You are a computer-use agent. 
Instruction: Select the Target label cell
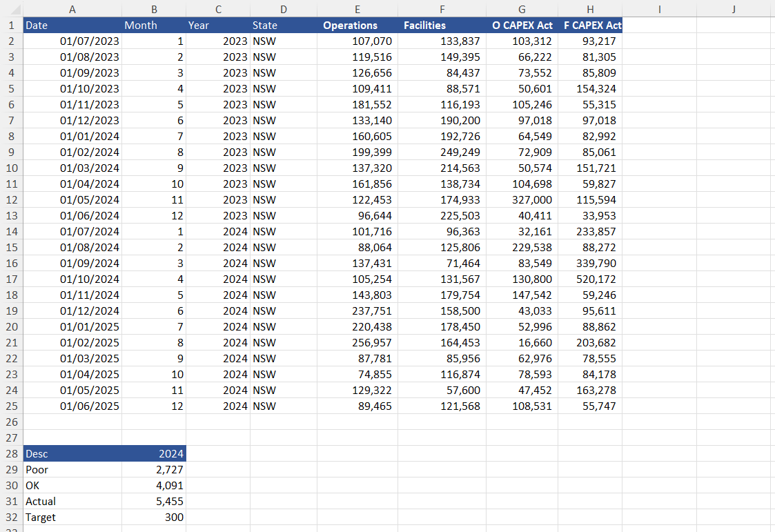pyautogui.click(x=72, y=518)
